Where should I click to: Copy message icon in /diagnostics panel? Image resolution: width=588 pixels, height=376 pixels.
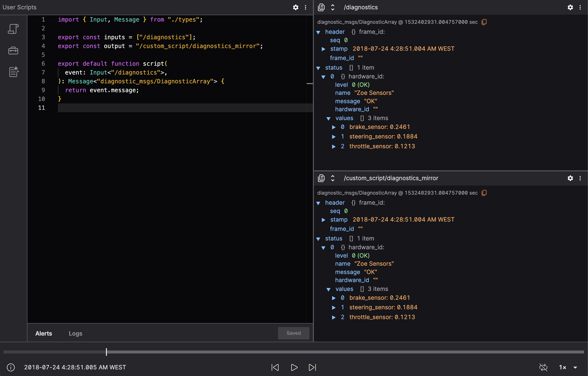(484, 22)
